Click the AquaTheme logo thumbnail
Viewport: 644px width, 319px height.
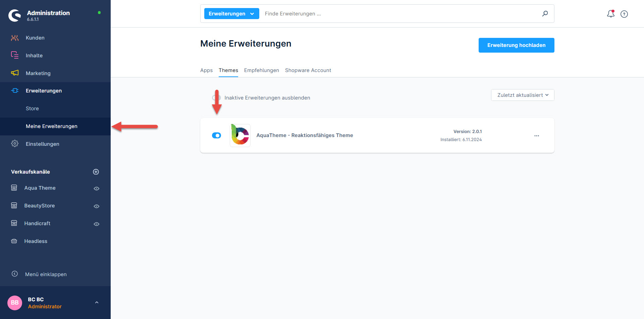coord(240,135)
